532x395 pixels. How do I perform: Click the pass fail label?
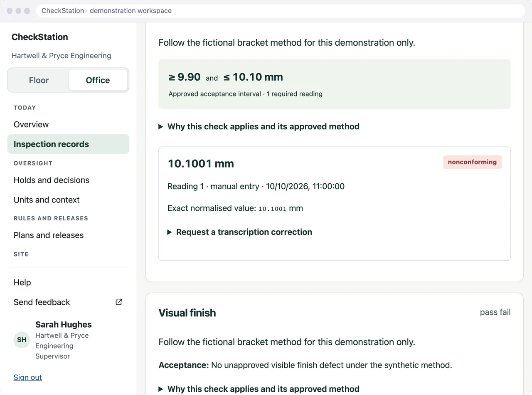495,313
